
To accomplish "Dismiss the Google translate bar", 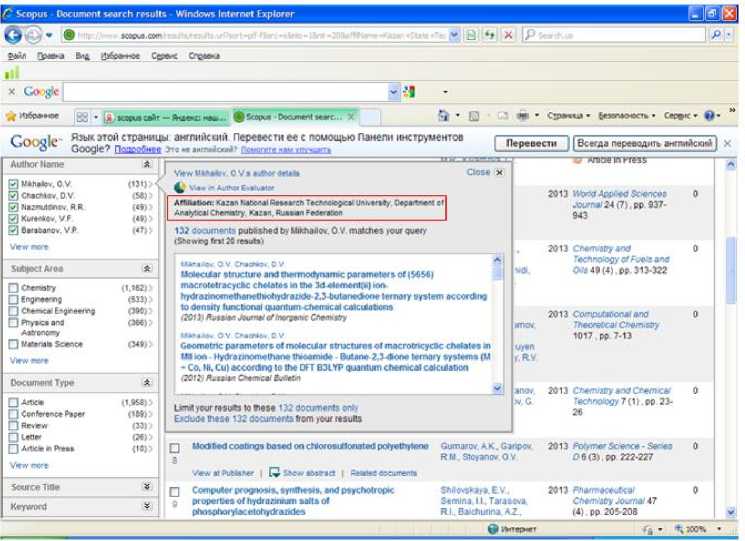I will [x=727, y=143].
